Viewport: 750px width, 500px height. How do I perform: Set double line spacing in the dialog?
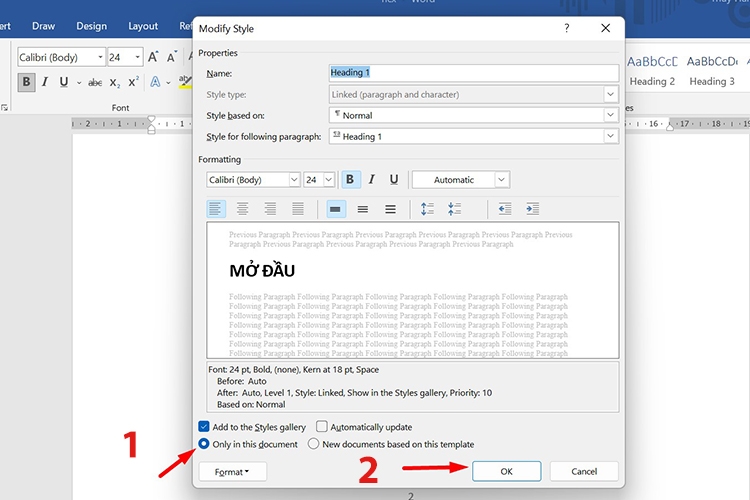coord(390,209)
